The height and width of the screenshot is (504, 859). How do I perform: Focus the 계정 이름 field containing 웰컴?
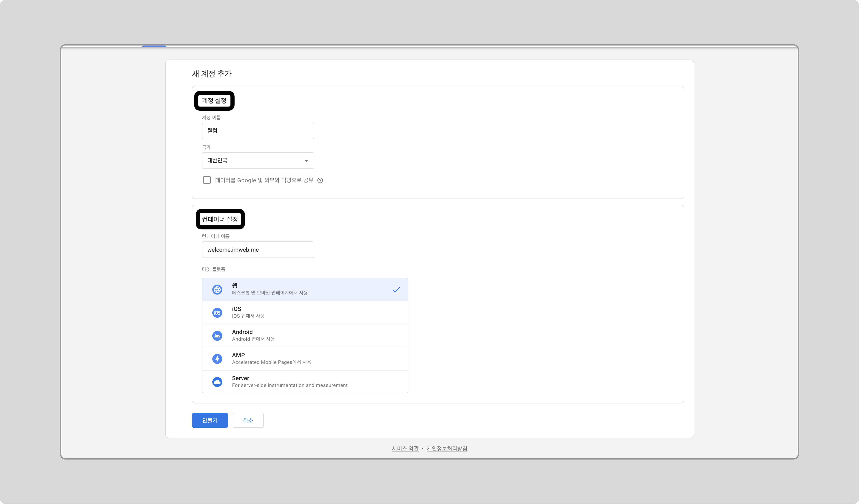pyautogui.click(x=258, y=131)
